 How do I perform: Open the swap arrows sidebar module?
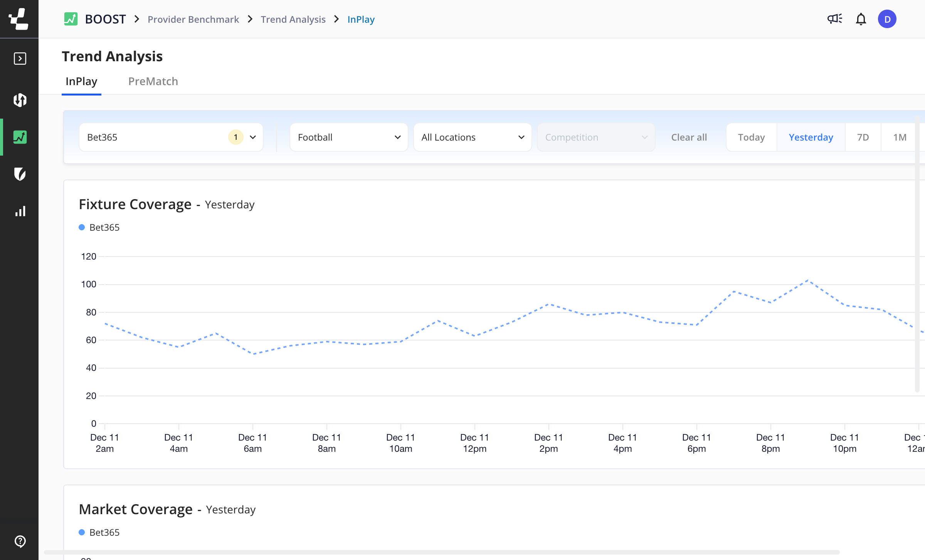click(x=20, y=100)
